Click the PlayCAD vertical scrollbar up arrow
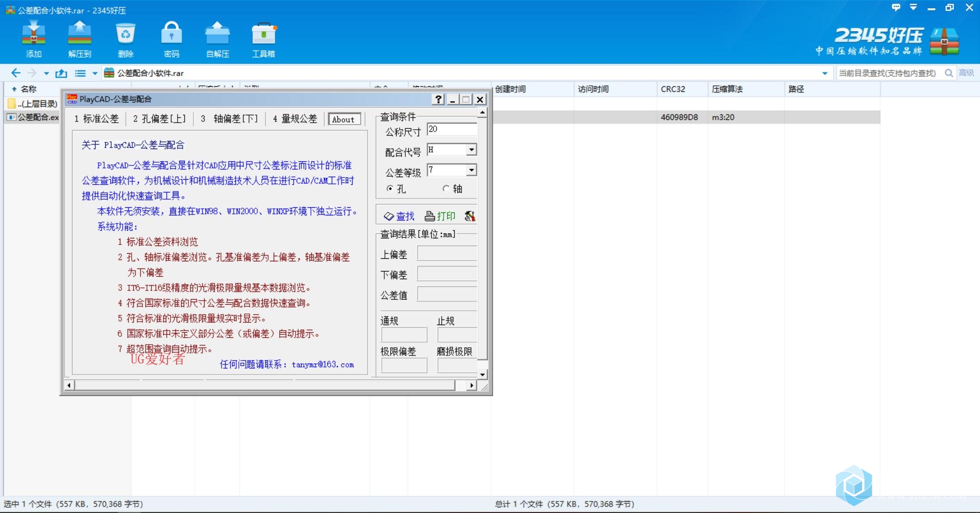This screenshot has width=980, height=513. click(x=482, y=112)
